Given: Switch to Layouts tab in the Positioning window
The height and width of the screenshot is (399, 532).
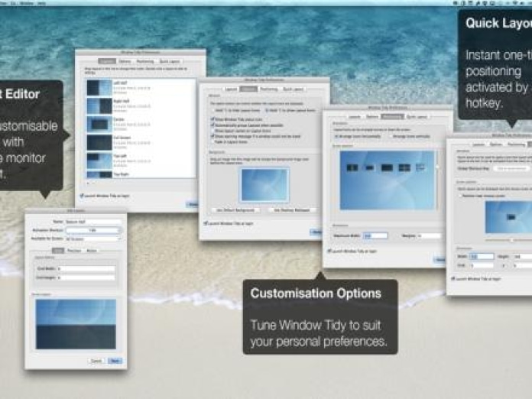Looking at the screenshot, I should 355,117.
